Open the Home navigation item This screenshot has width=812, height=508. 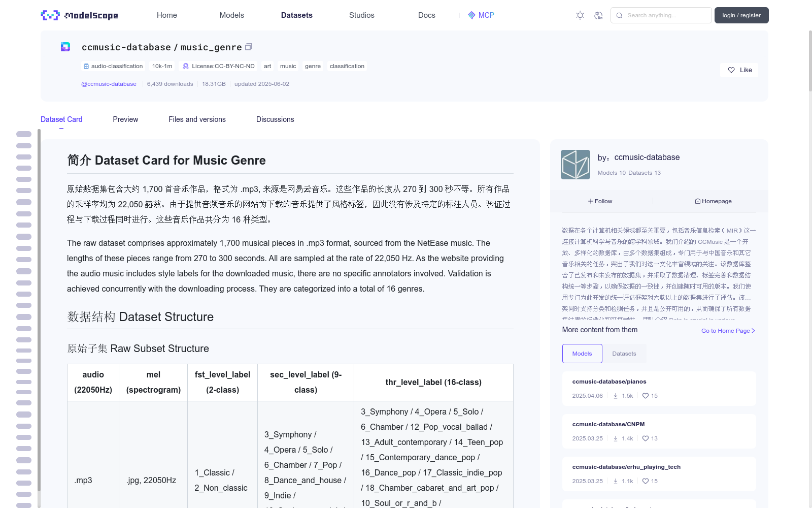tap(167, 15)
